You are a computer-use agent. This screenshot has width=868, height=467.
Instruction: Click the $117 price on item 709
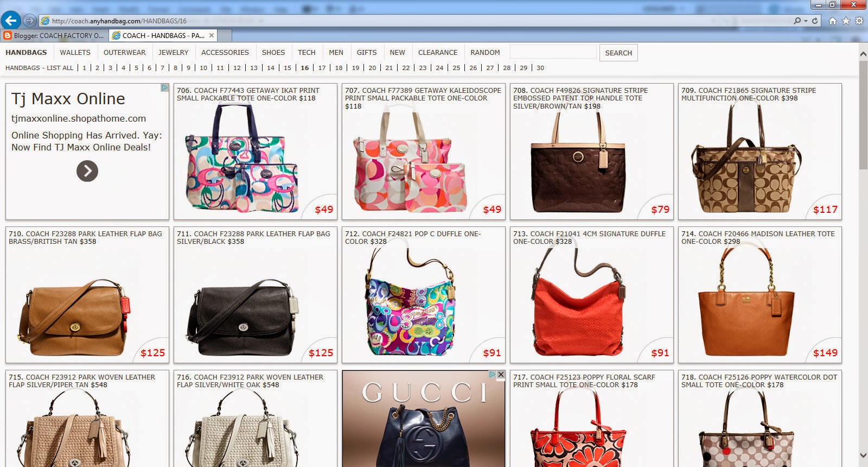pyautogui.click(x=825, y=210)
